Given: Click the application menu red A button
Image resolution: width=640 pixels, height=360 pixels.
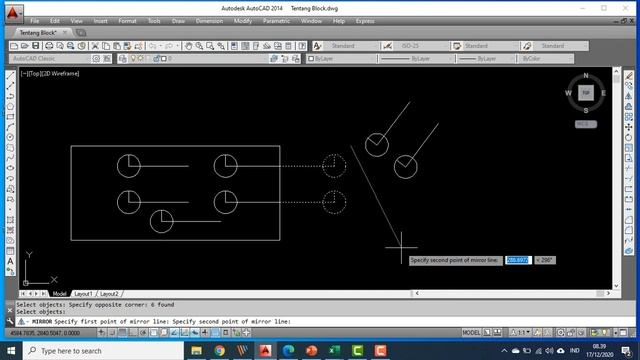Looking at the screenshot, I should (x=13, y=13).
